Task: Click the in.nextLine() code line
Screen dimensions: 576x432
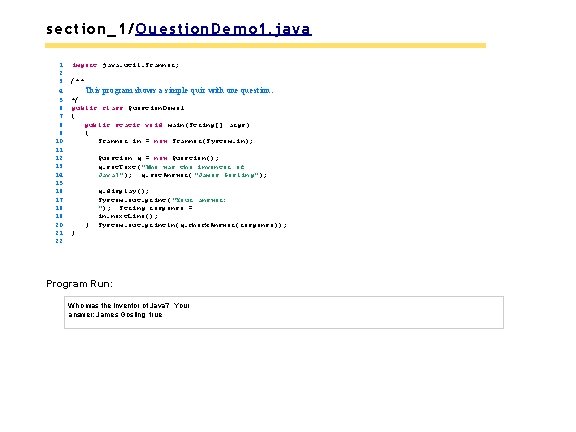Action: [128, 216]
